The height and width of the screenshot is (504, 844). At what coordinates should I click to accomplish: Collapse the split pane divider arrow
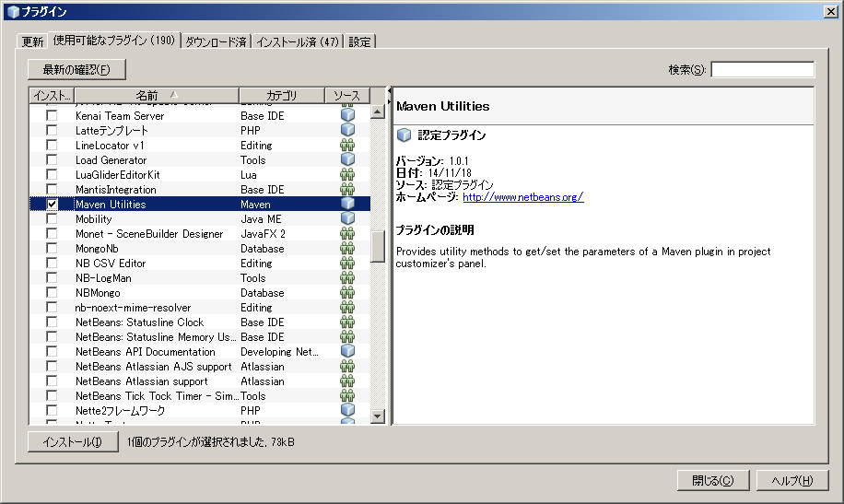pyautogui.click(x=389, y=91)
